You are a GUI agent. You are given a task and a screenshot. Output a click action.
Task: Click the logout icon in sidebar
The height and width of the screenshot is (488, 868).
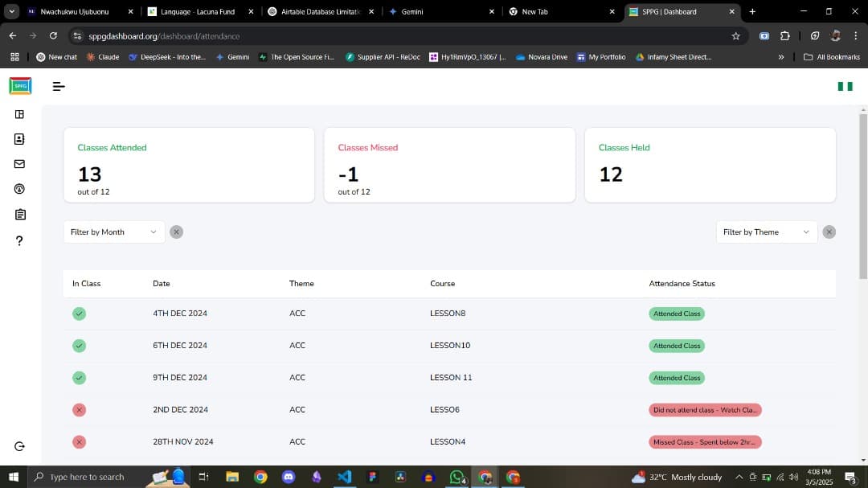click(x=19, y=446)
